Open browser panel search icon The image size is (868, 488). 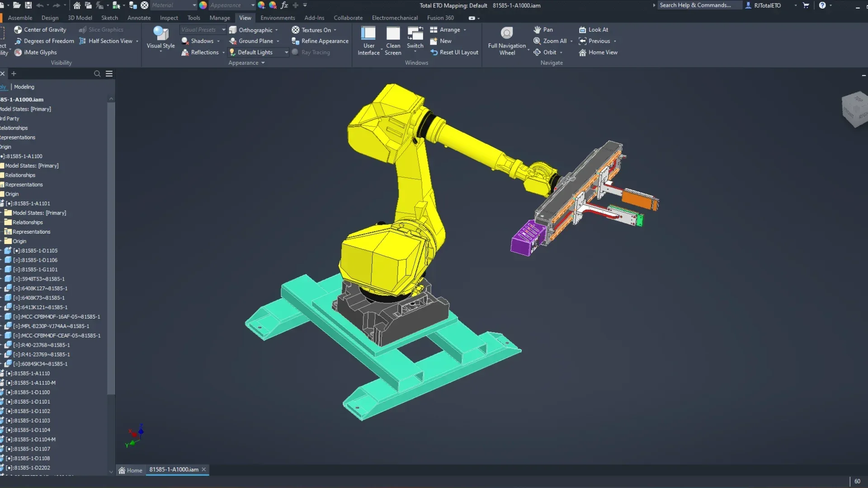coord(97,74)
